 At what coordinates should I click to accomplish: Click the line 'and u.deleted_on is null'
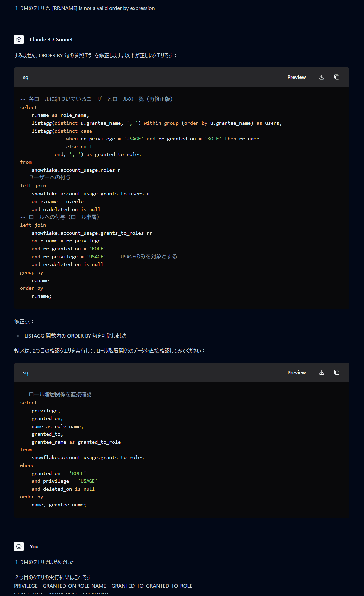(x=66, y=209)
